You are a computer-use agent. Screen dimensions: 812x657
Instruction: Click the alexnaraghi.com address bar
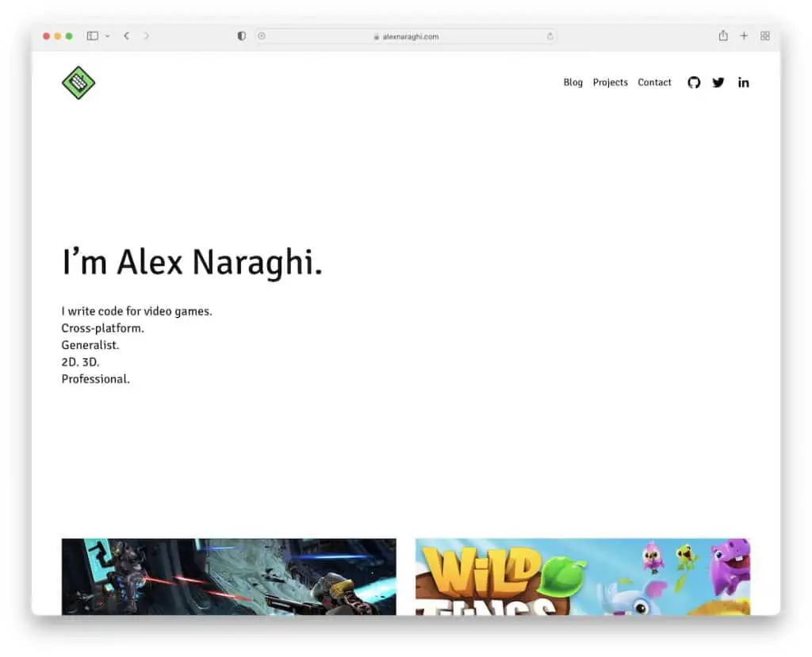[405, 36]
